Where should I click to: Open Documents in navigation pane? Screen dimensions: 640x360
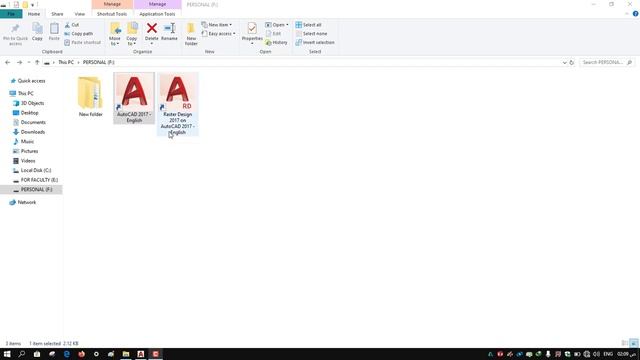tap(33, 122)
